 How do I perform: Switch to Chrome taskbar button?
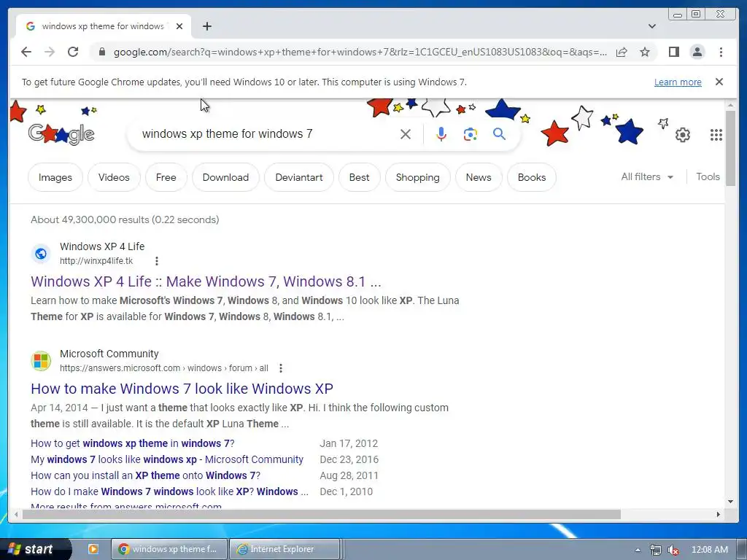click(169, 549)
